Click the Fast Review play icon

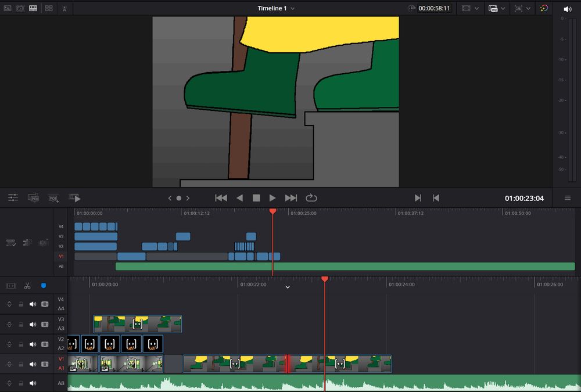[74, 198]
